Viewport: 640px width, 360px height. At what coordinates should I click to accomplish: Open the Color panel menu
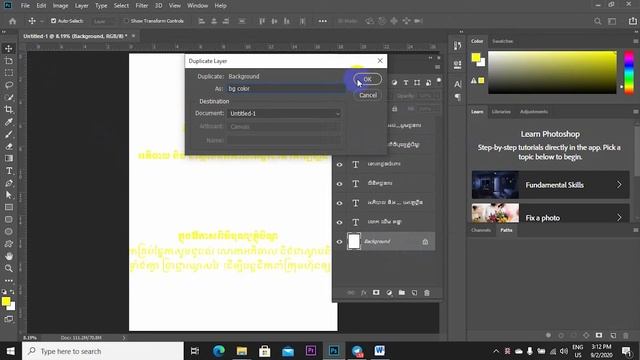pyautogui.click(x=636, y=41)
